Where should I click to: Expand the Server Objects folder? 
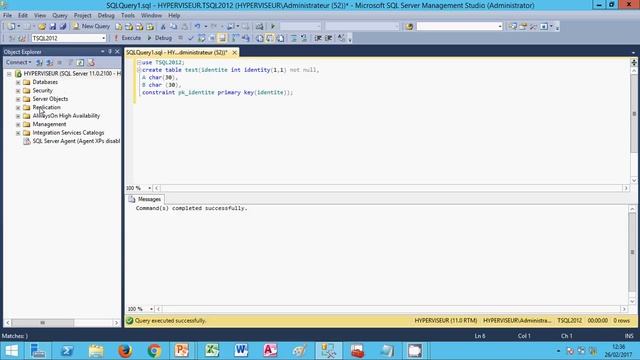[x=18, y=99]
